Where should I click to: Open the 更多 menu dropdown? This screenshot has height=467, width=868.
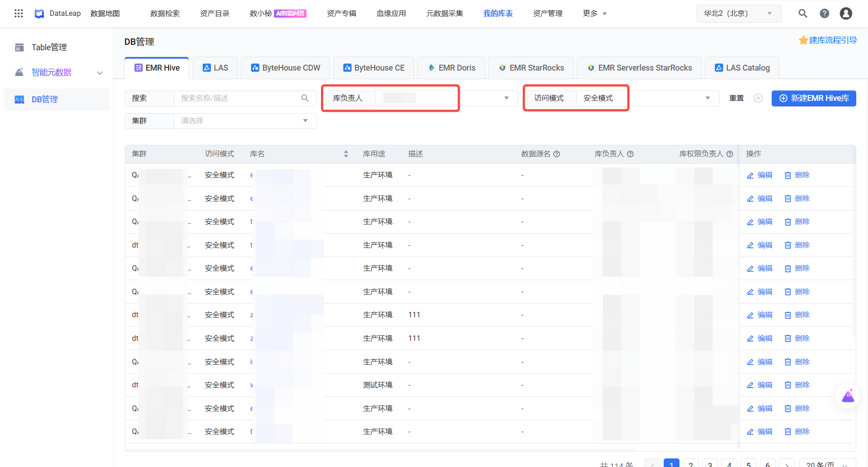[594, 14]
